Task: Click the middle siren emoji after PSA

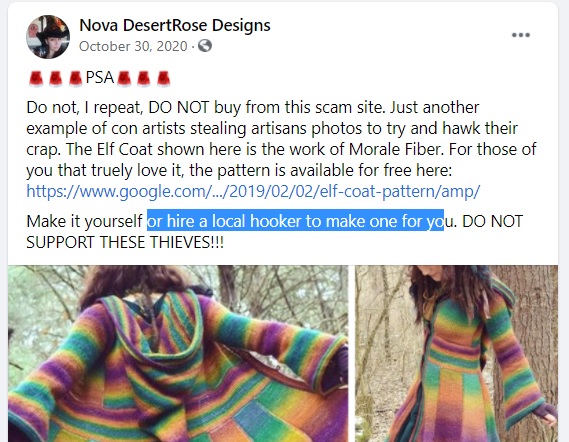Action: [143, 78]
